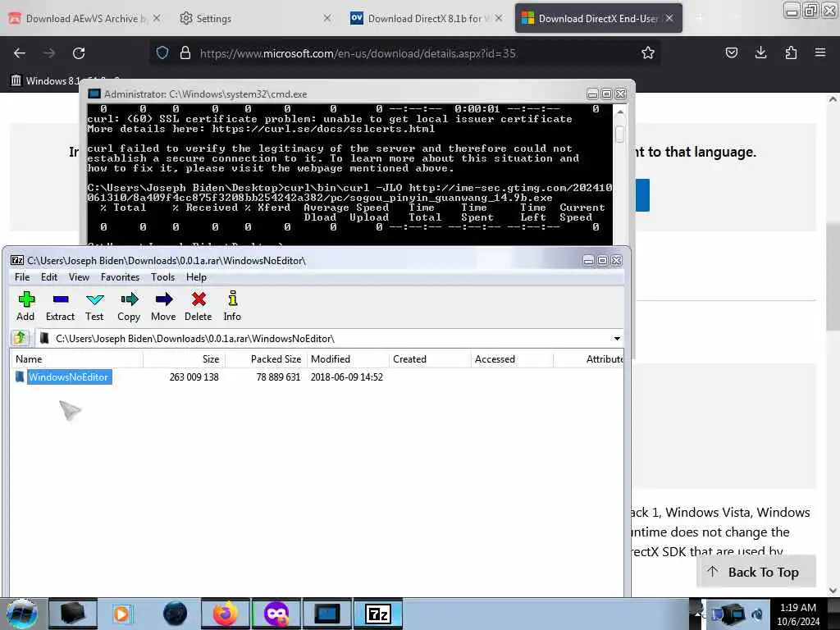
Task: Open the View menu in 7-Zip
Action: click(x=79, y=277)
